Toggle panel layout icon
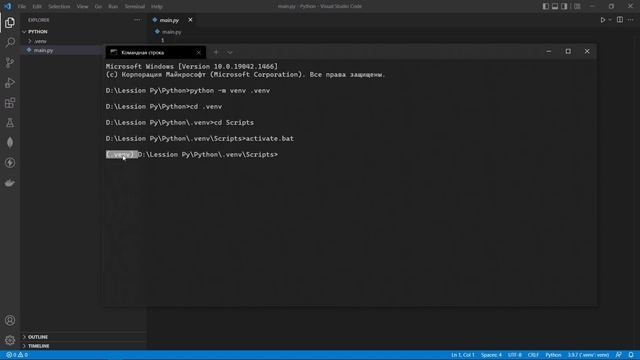The width and height of the screenshot is (640, 360). [555, 6]
